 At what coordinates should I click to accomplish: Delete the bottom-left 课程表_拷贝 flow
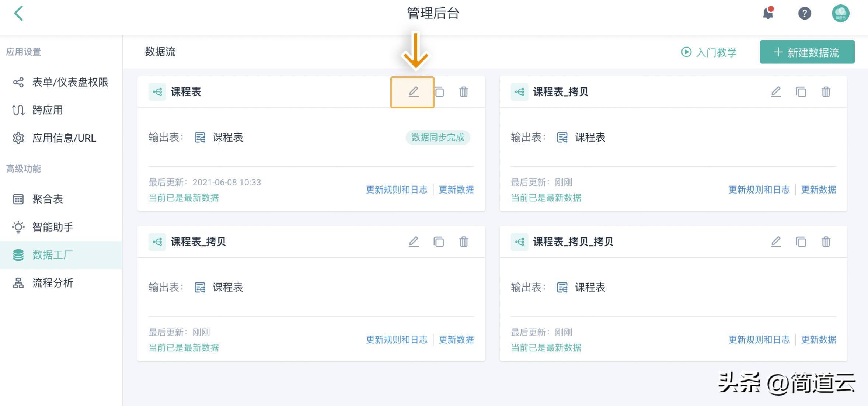(464, 242)
